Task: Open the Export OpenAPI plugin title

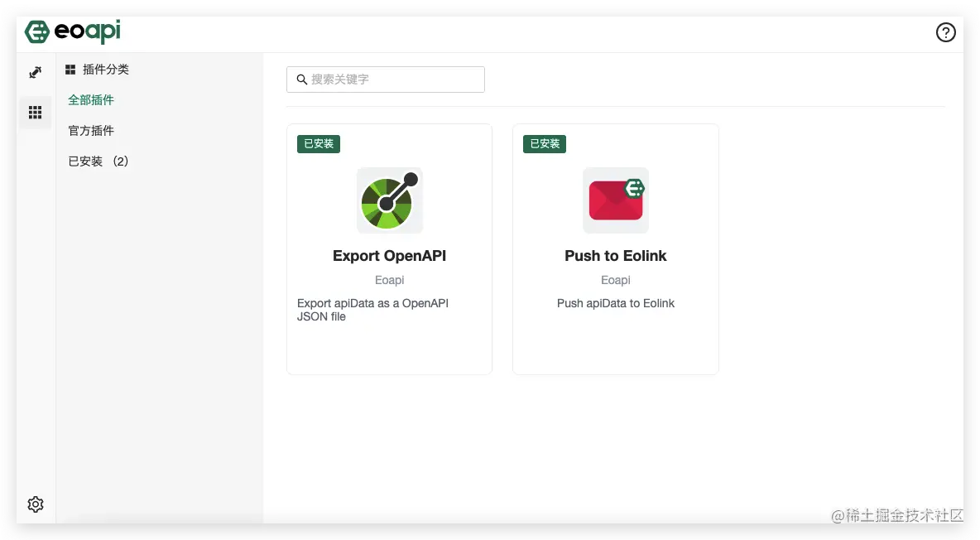Action: tap(389, 256)
